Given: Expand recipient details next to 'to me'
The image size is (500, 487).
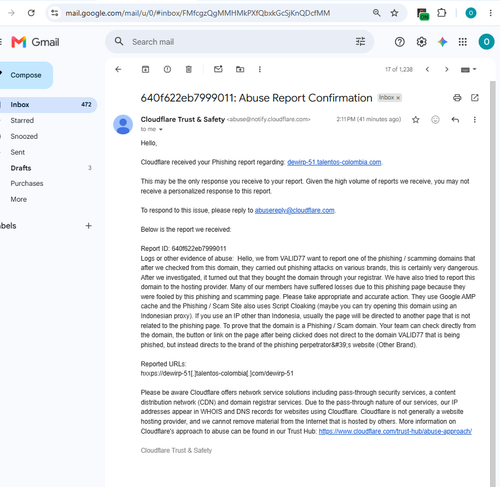Looking at the screenshot, I should tap(161, 129).
